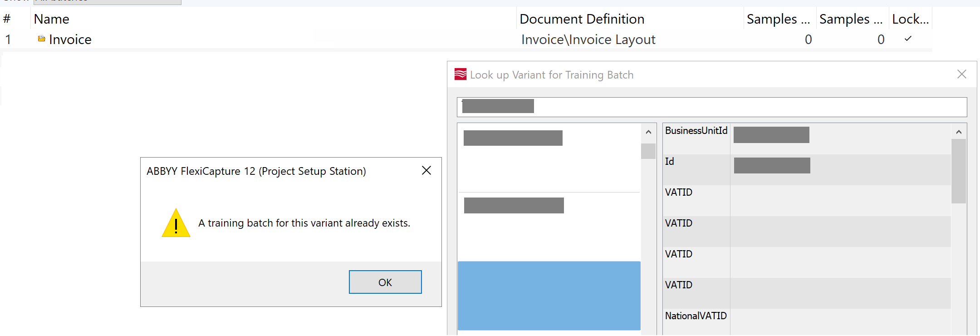
Task: Click the NationalVATID property label
Action: 696,316
